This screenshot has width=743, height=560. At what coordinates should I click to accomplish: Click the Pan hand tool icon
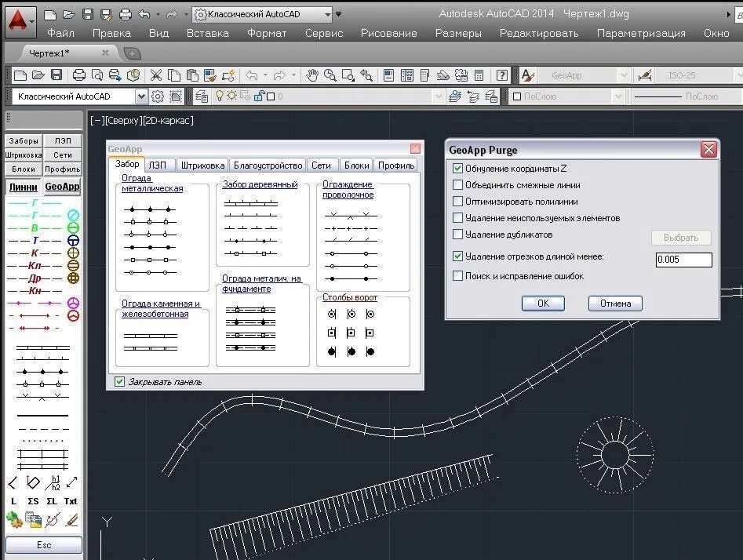pos(311,75)
